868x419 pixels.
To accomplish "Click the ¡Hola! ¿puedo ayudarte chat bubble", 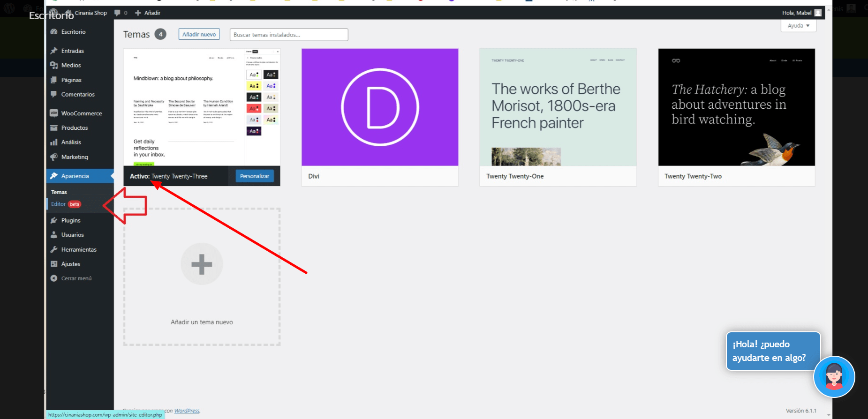I will (x=773, y=351).
